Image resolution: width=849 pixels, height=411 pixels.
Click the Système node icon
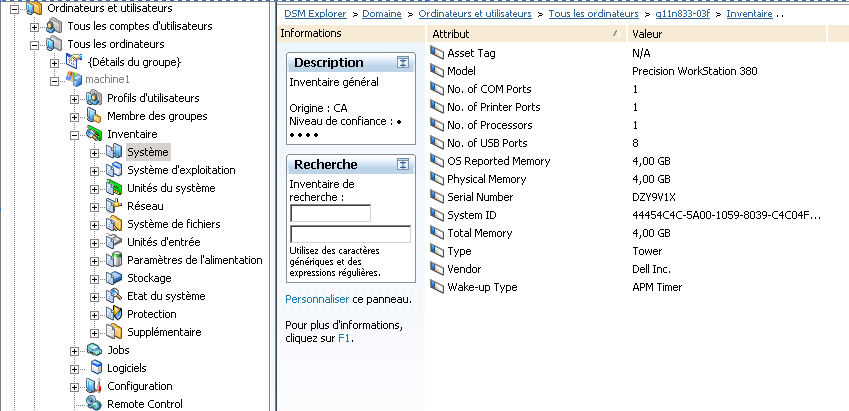[x=114, y=152]
